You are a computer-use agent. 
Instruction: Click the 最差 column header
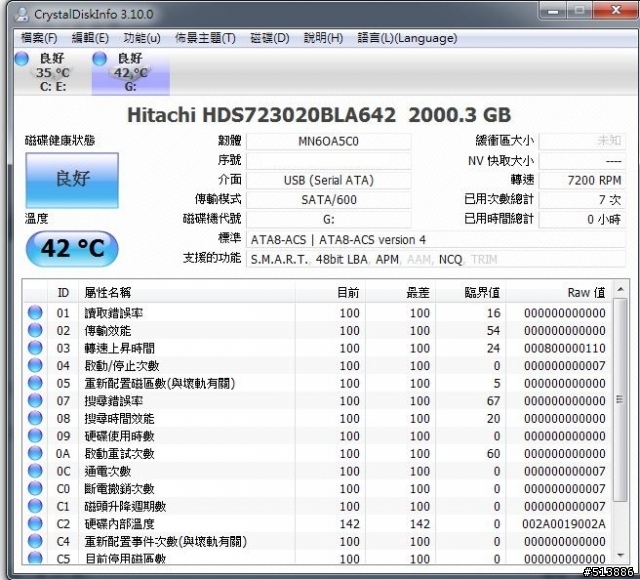[400, 293]
